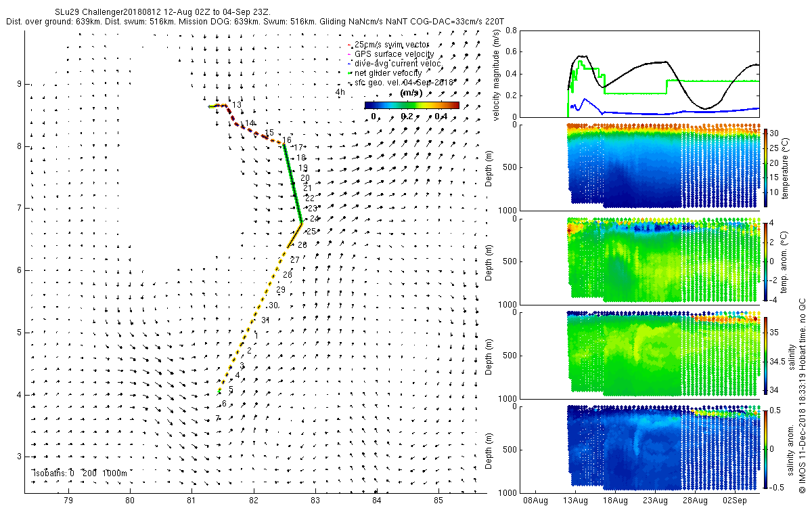Click the map longitude tick '79'
Screen dimensions: 812x508
coord(68,501)
